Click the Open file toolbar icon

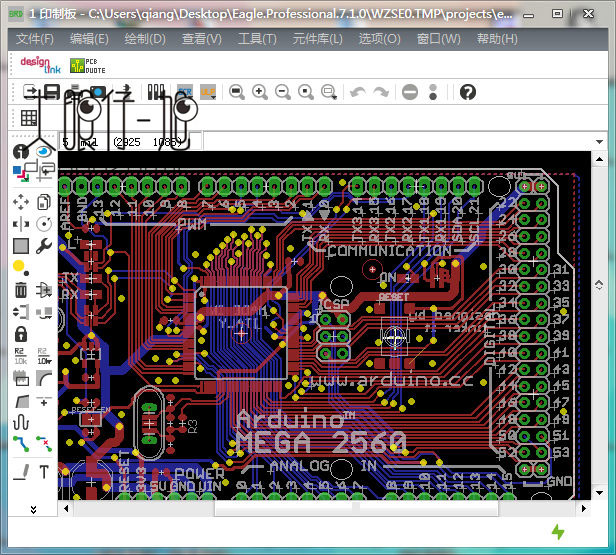click(30, 92)
